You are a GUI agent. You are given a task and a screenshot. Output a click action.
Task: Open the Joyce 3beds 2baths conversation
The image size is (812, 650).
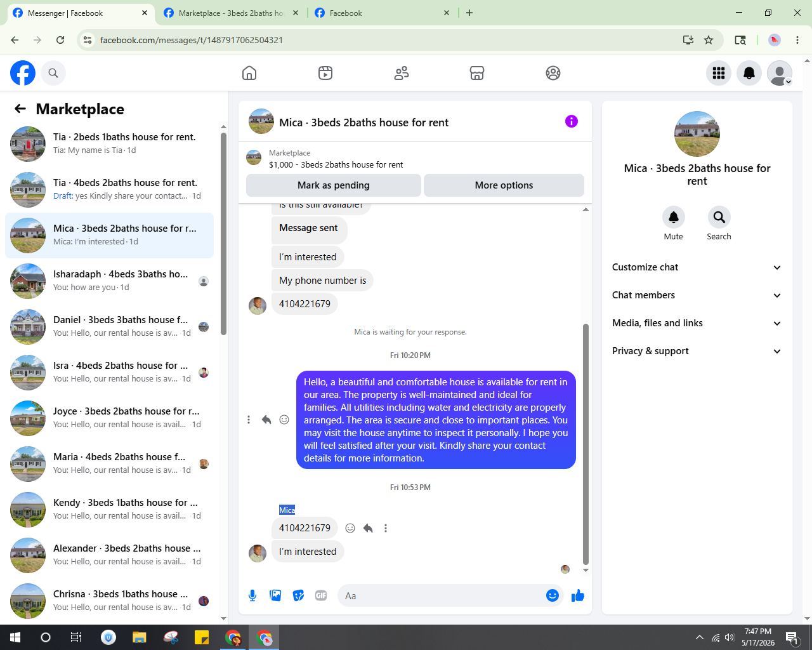click(x=109, y=418)
